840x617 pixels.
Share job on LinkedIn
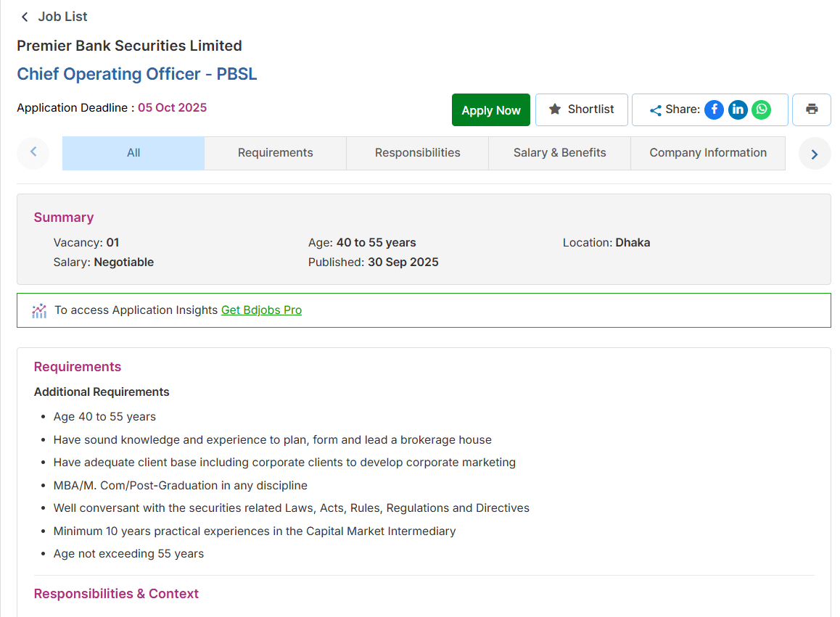coord(738,109)
